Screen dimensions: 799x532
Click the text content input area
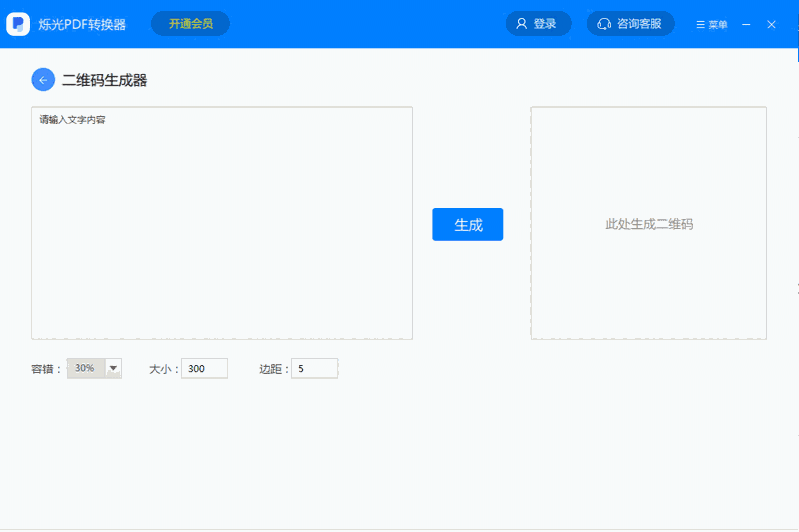coord(222,223)
